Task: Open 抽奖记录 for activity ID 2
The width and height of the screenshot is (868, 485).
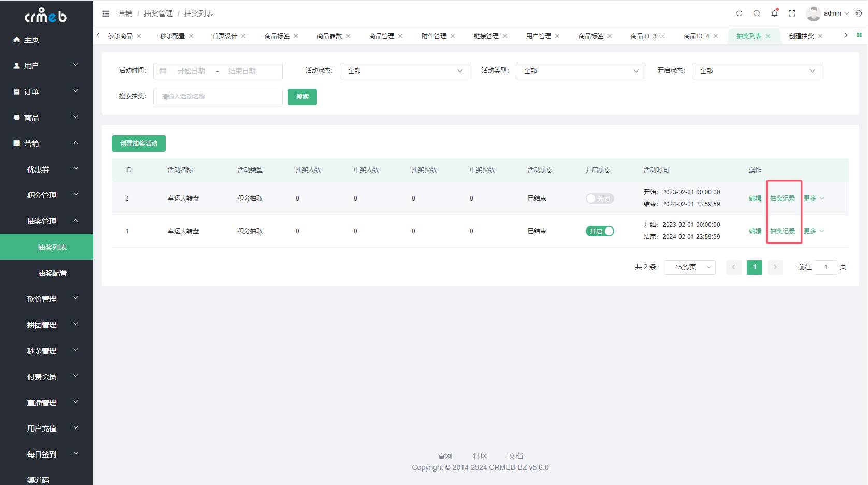Action: click(783, 197)
